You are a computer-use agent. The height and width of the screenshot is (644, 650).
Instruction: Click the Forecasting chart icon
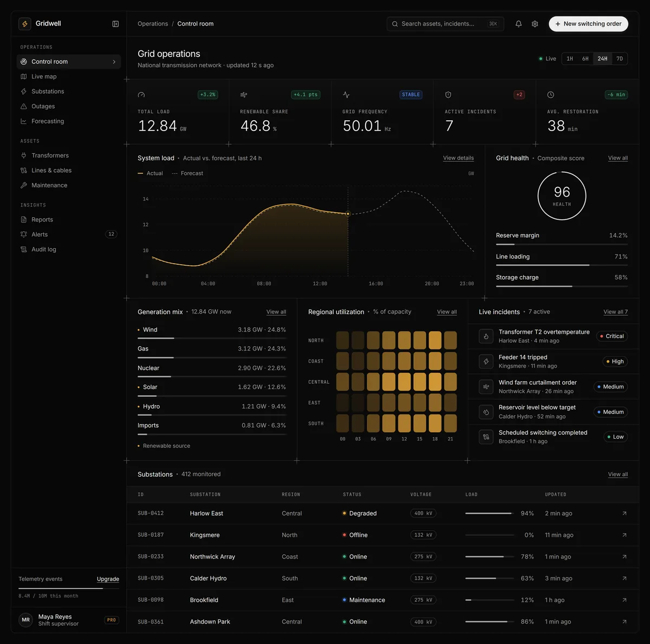[x=24, y=121]
